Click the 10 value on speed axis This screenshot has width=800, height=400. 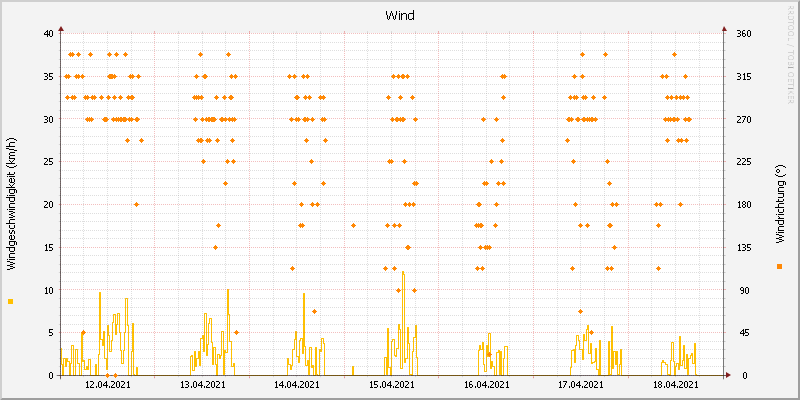[x=48, y=290]
